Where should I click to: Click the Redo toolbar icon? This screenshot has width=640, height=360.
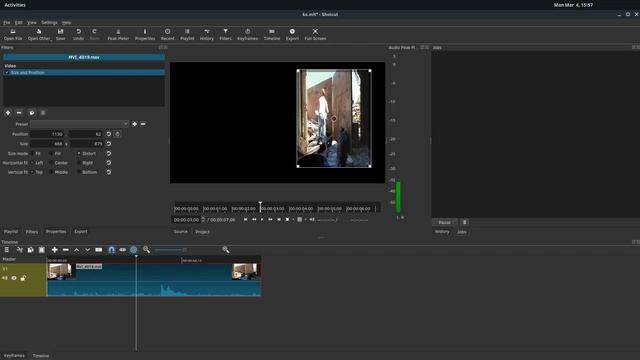point(94,34)
